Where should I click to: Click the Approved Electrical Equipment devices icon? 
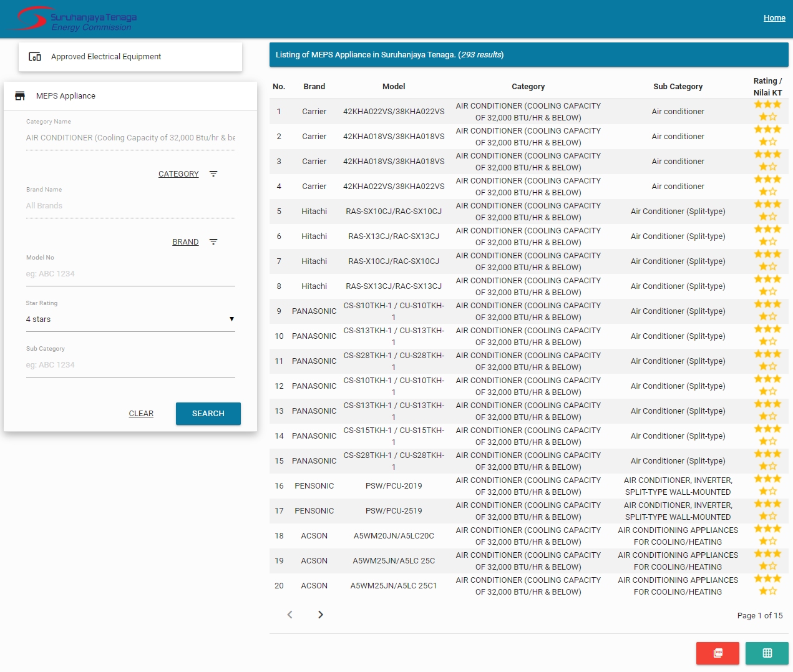(x=35, y=57)
